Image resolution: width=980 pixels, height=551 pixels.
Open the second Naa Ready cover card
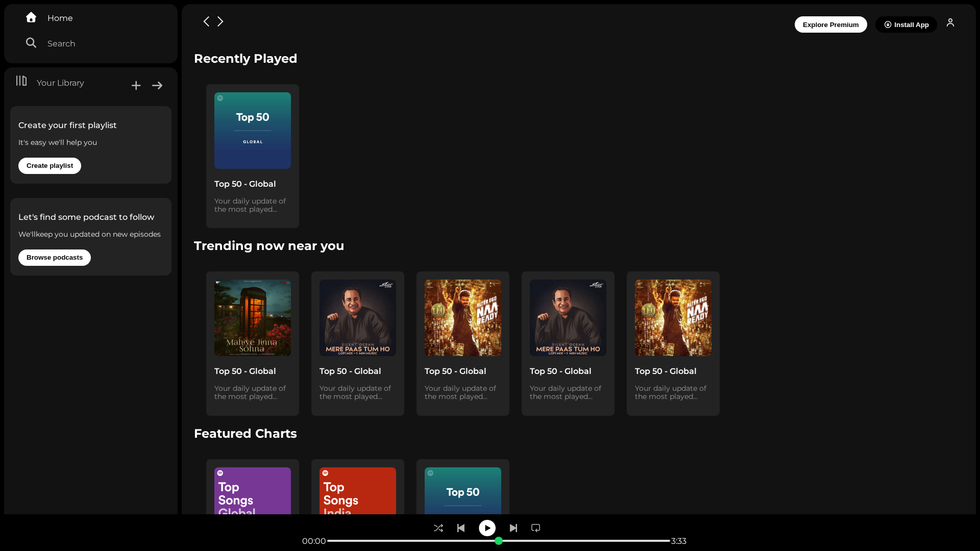click(x=673, y=318)
